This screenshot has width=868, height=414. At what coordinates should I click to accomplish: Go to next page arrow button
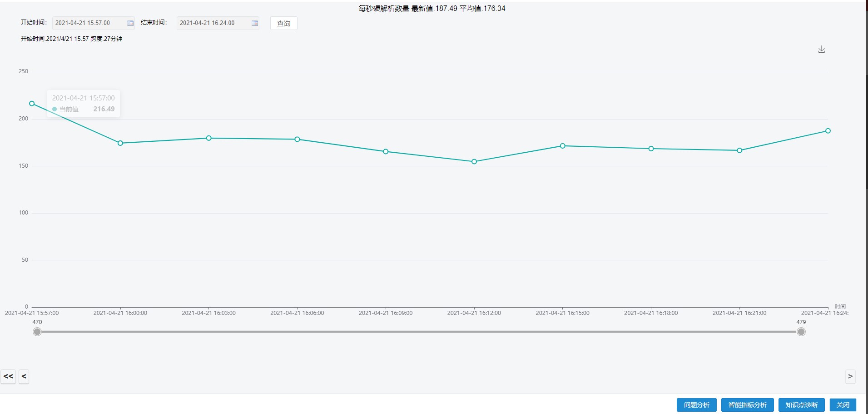pyautogui.click(x=850, y=376)
